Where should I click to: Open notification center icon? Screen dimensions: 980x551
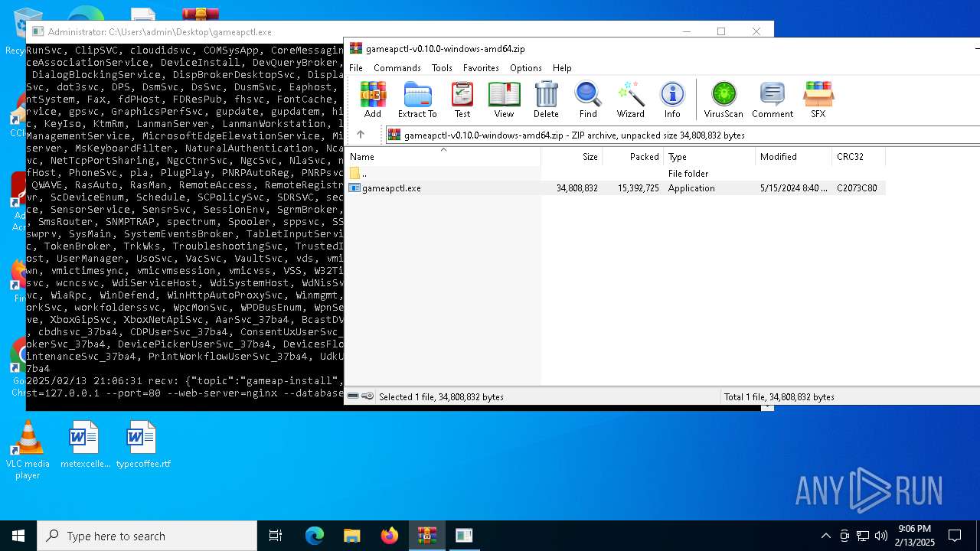pyautogui.click(x=955, y=536)
